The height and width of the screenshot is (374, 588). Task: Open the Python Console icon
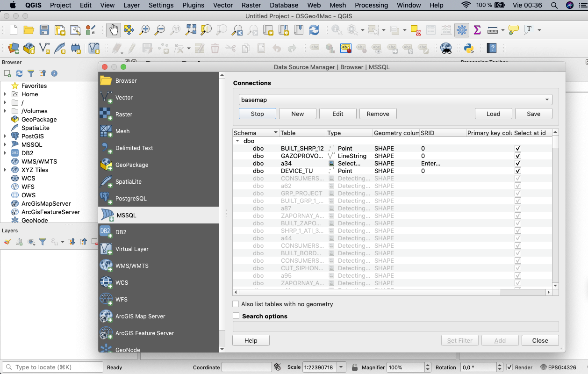click(x=469, y=48)
